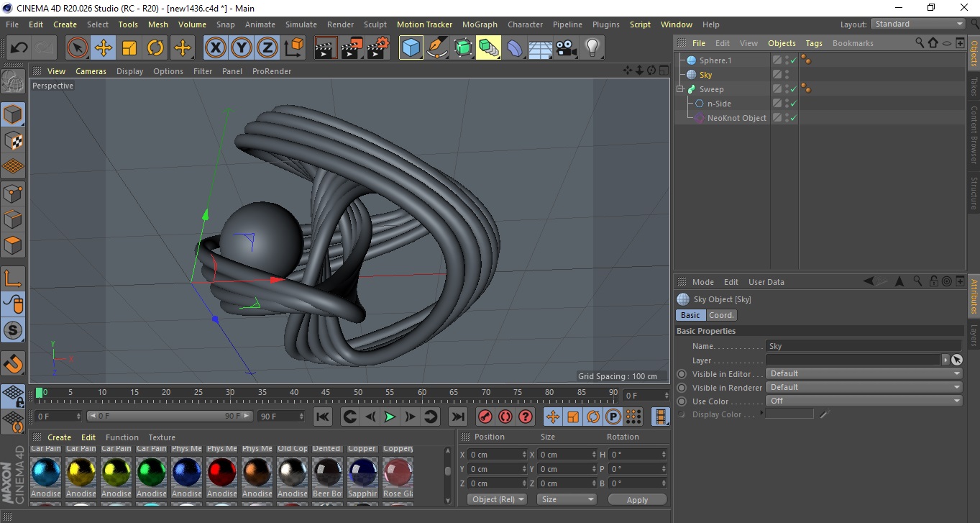Open Edit Render Settings icon
This screenshot has height=523, width=980.
[x=377, y=48]
